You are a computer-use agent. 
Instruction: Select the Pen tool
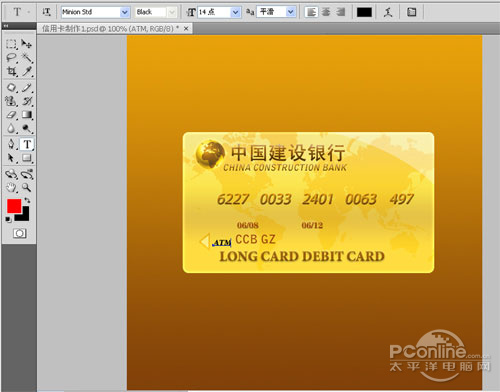11,144
